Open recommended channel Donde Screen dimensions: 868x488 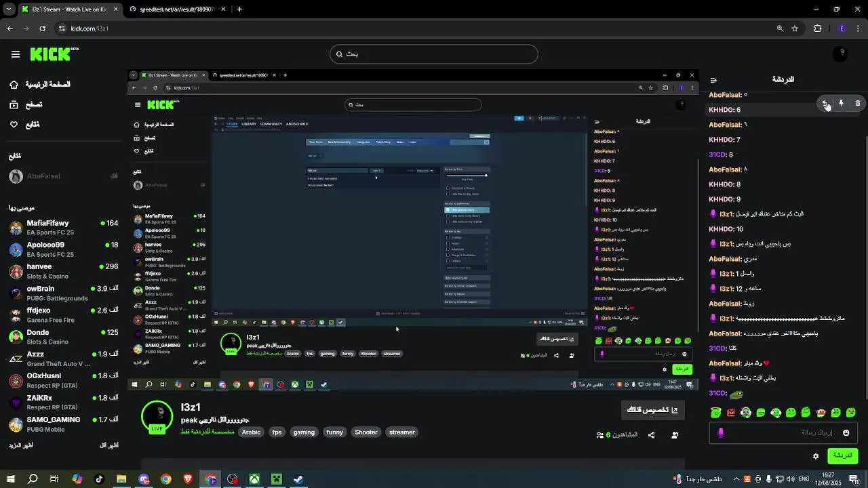(x=64, y=337)
